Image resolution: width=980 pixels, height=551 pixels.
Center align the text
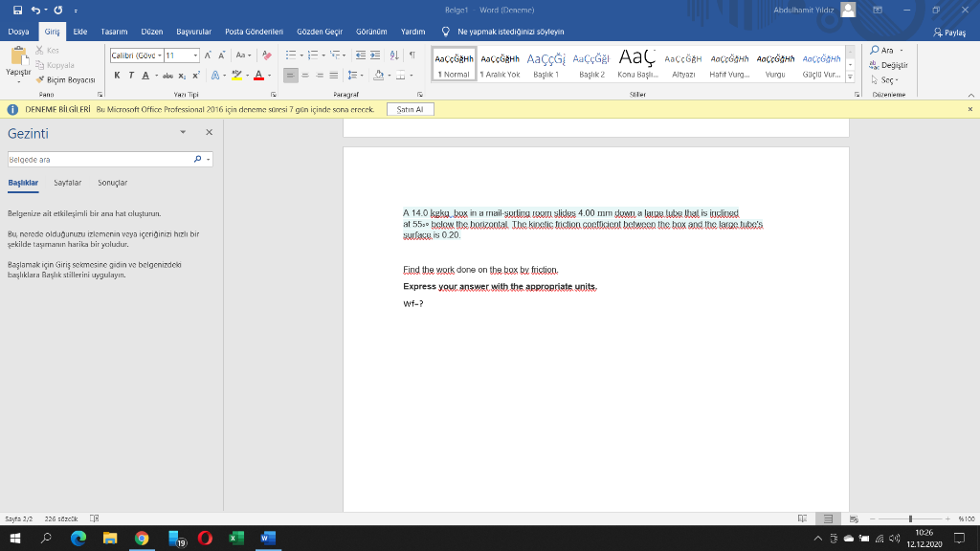[305, 76]
